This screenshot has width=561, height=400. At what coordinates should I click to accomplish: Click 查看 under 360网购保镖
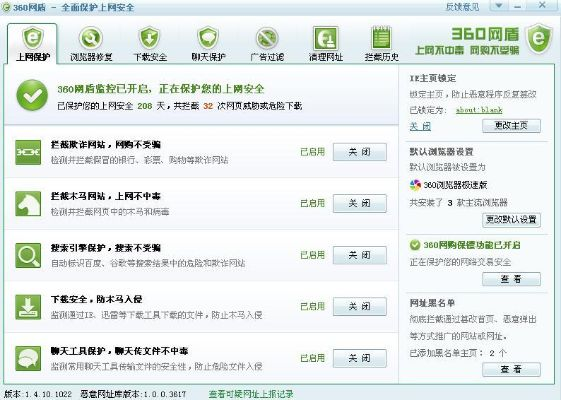pos(511,279)
